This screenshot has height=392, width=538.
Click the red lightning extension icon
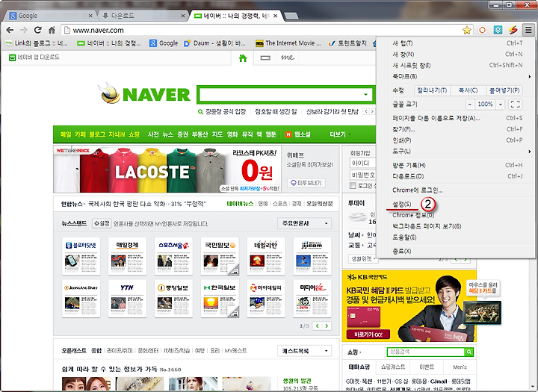[x=513, y=30]
